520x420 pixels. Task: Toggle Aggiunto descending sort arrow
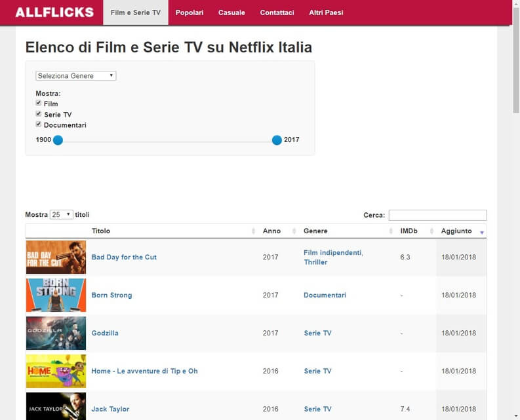tap(482, 233)
